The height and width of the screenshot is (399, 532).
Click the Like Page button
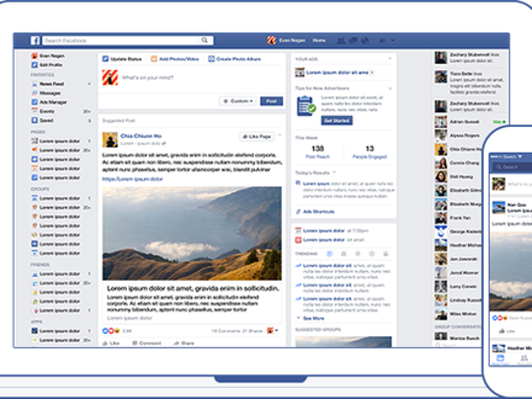pyautogui.click(x=257, y=136)
